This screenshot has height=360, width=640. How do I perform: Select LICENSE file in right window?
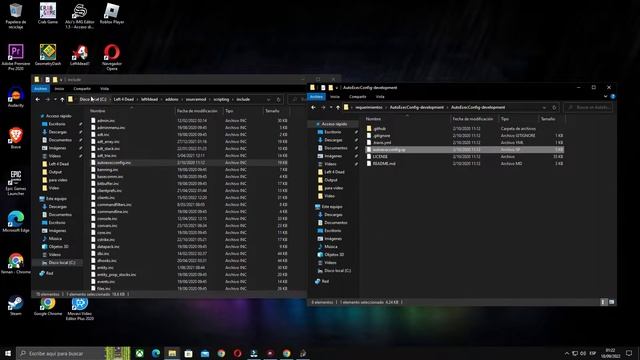tap(464, 157)
